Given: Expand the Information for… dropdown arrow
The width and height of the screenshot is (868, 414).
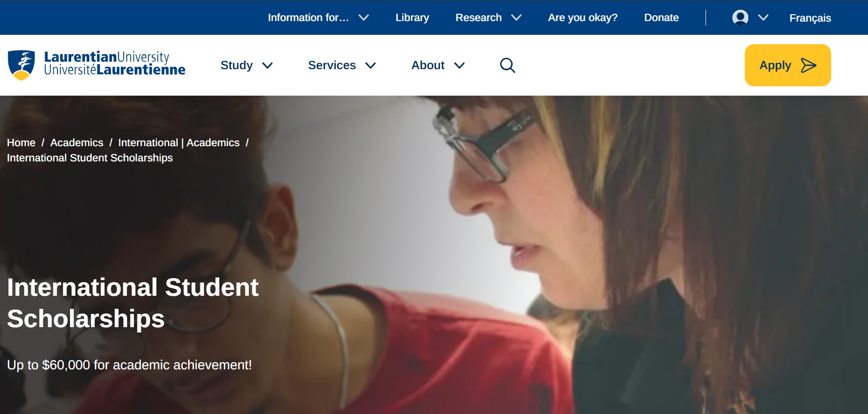Looking at the screenshot, I should pos(363,18).
